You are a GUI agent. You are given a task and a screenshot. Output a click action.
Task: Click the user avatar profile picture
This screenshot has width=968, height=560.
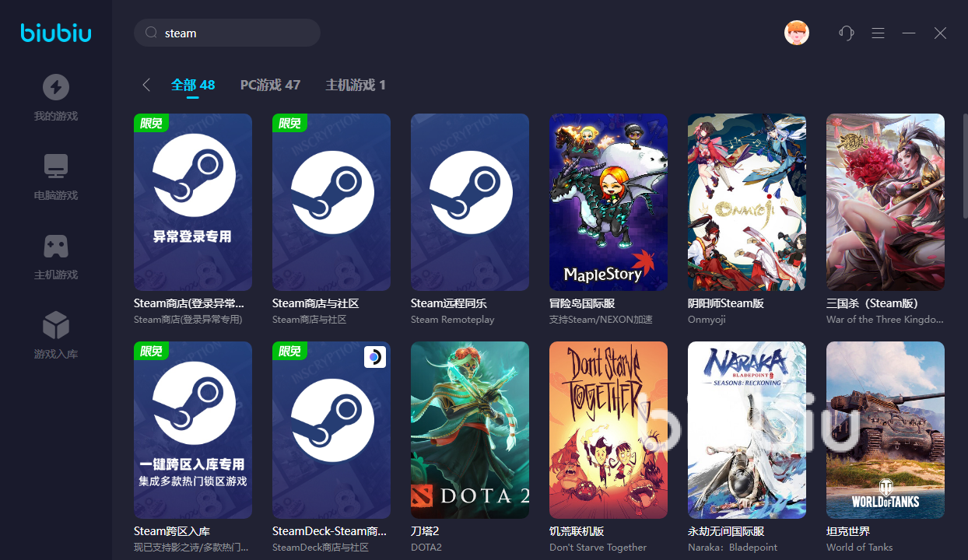797,33
